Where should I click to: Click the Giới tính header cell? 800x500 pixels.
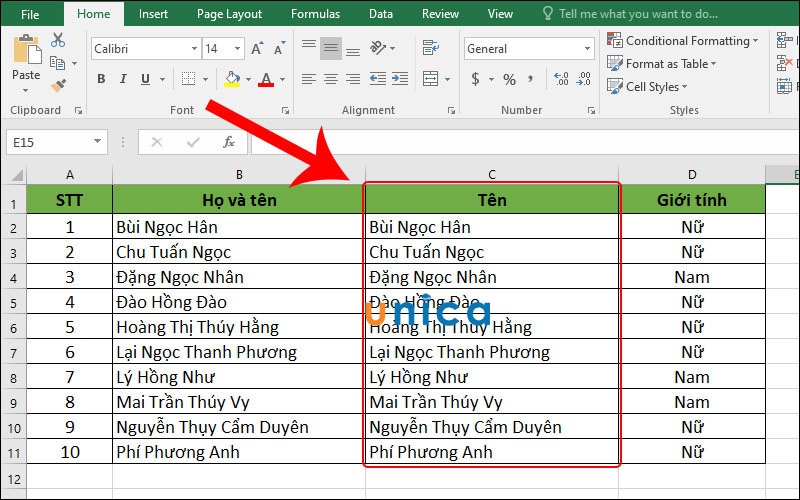(692, 199)
